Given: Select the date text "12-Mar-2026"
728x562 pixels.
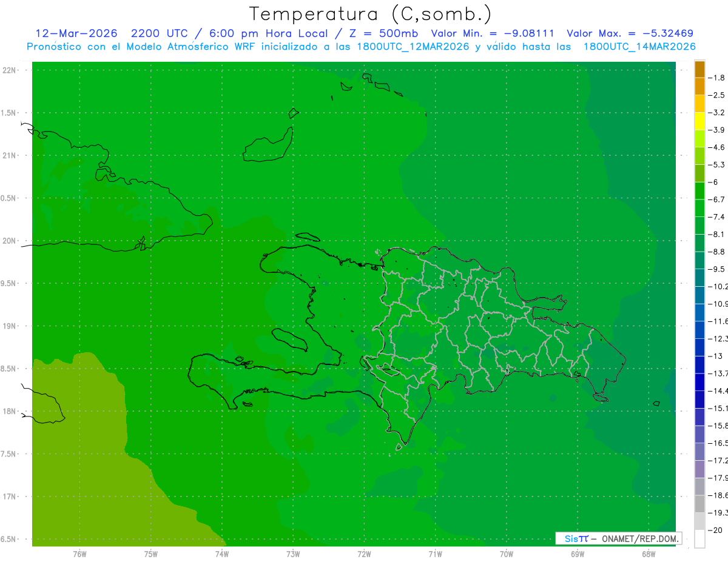Looking at the screenshot, I should (x=76, y=33).
